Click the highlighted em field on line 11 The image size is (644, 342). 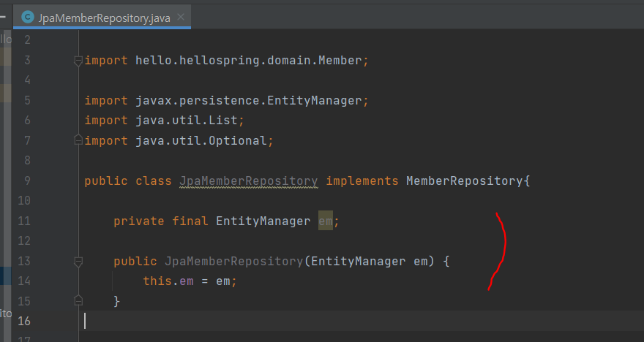pyautogui.click(x=325, y=221)
